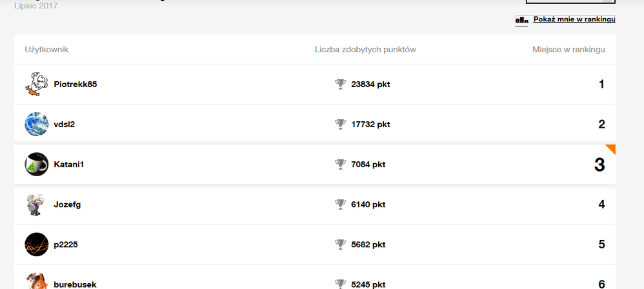Click trophy icon next to 7084 pkt
The height and width of the screenshot is (289, 644).
tap(341, 164)
